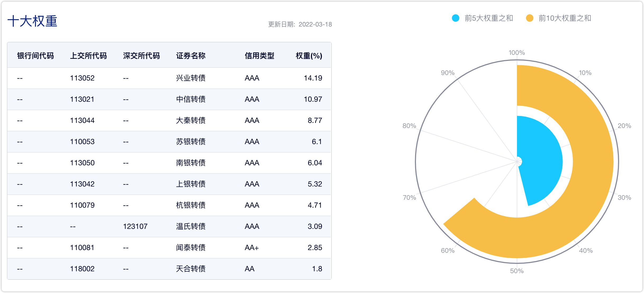Screen dimensions: 644x293
Task: Select the 闻泰转债 row name
Action: tap(191, 247)
